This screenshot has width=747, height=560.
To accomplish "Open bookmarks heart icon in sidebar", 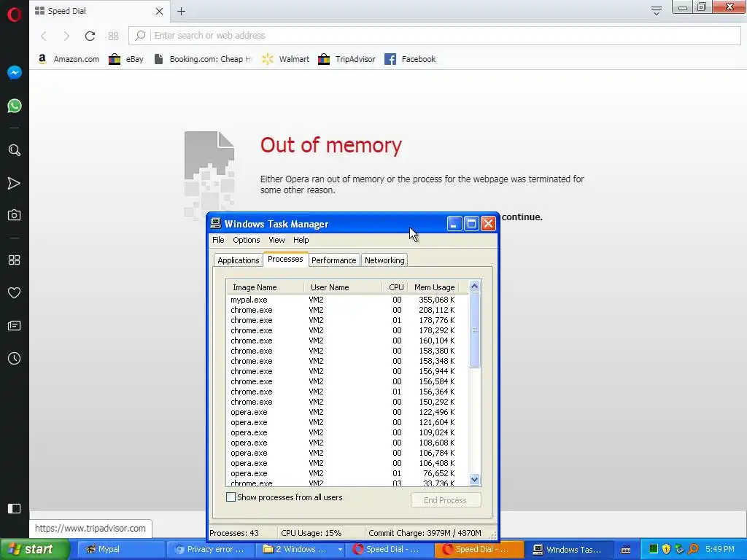I will point(15,293).
